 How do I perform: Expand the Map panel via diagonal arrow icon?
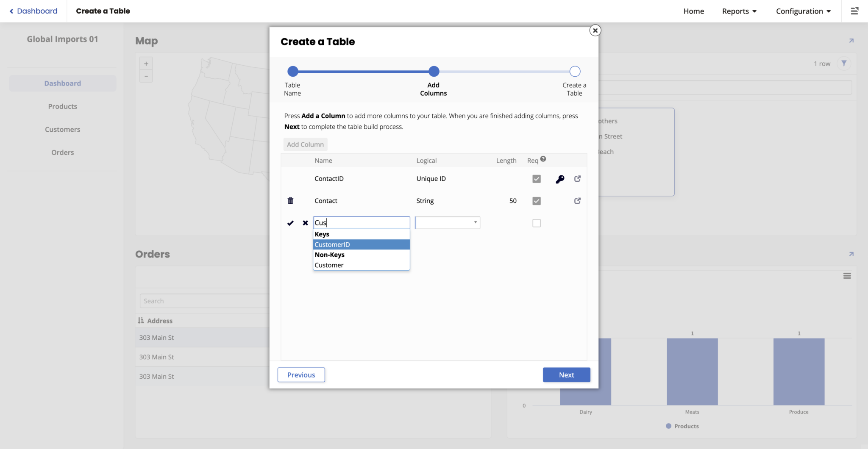click(x=851, y=41)
